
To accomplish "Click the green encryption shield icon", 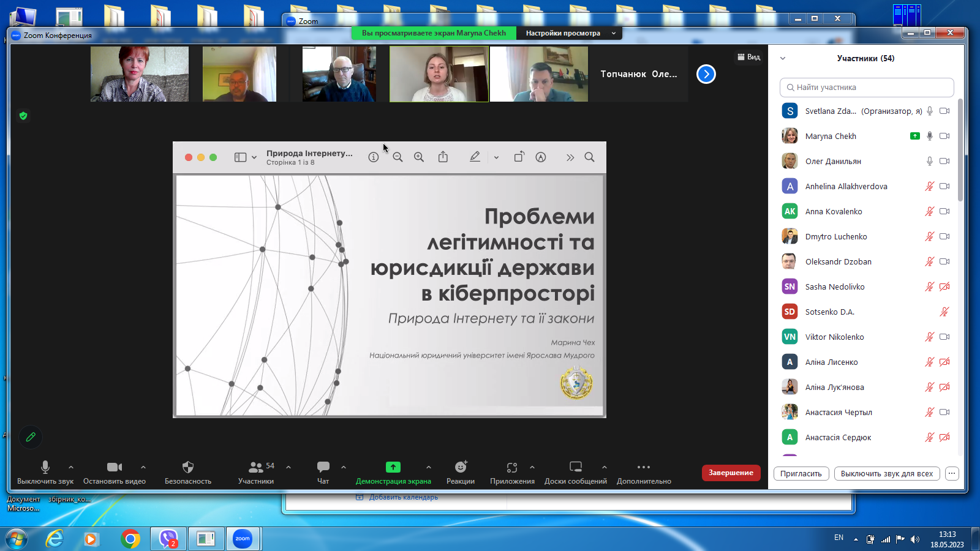I will pyautogui.click(x=23, y=116).
